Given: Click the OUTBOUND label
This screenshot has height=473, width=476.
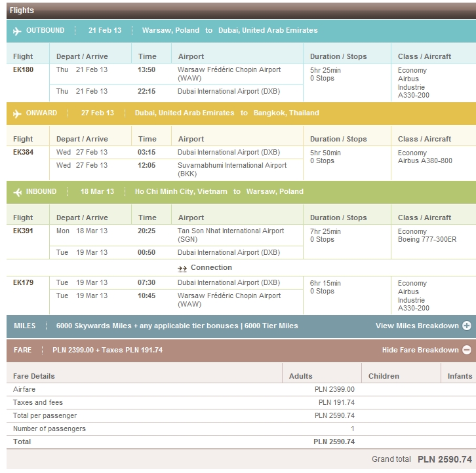Looking at the screenshot, I should tap(45, 30).
